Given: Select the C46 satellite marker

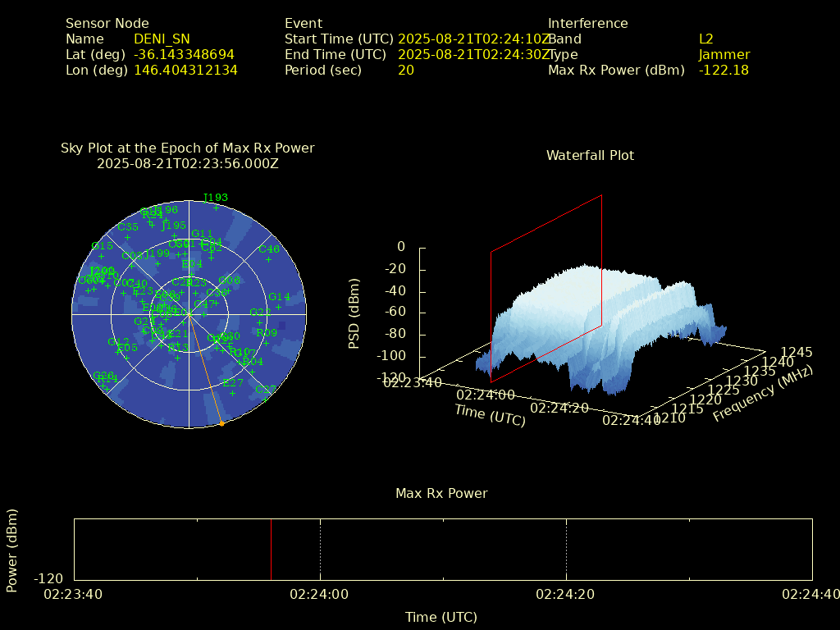Looking at the screenshot, I should (x=268, y=259).
